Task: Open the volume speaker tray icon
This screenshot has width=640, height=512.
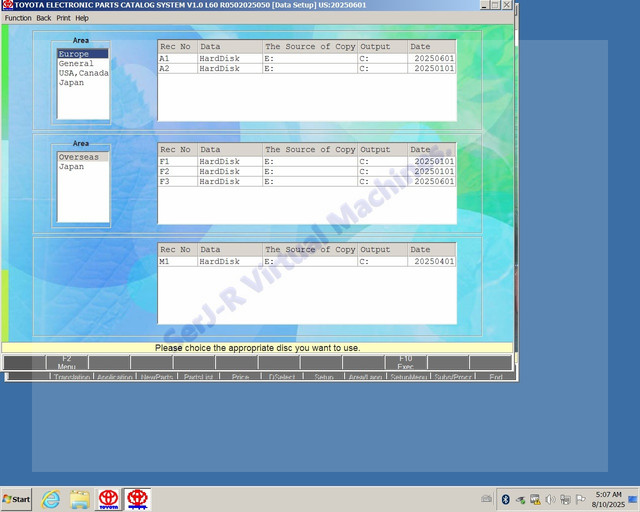Action: pyautogui.click(x=550, y=499)
